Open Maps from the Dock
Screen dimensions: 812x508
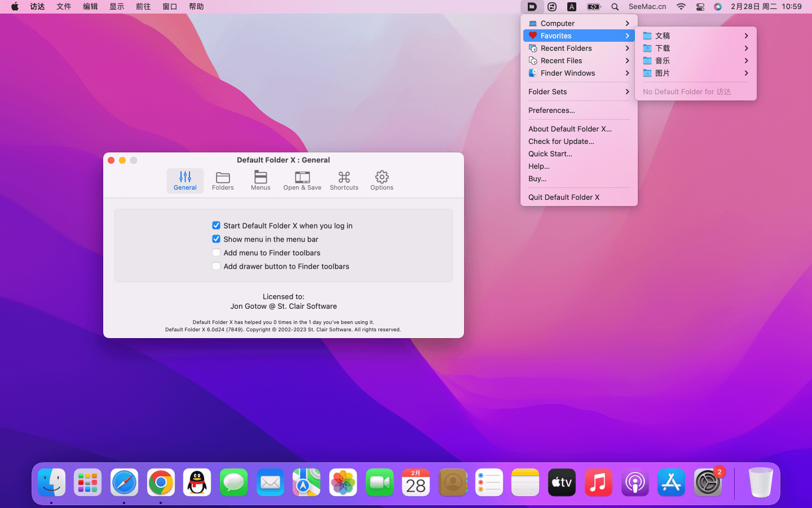[307, 483]
